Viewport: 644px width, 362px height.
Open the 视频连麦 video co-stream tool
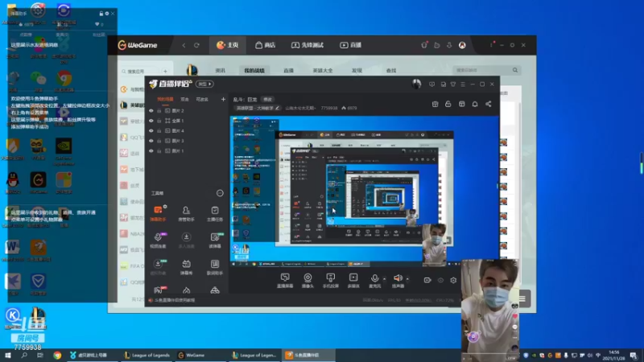click(158, 240)
